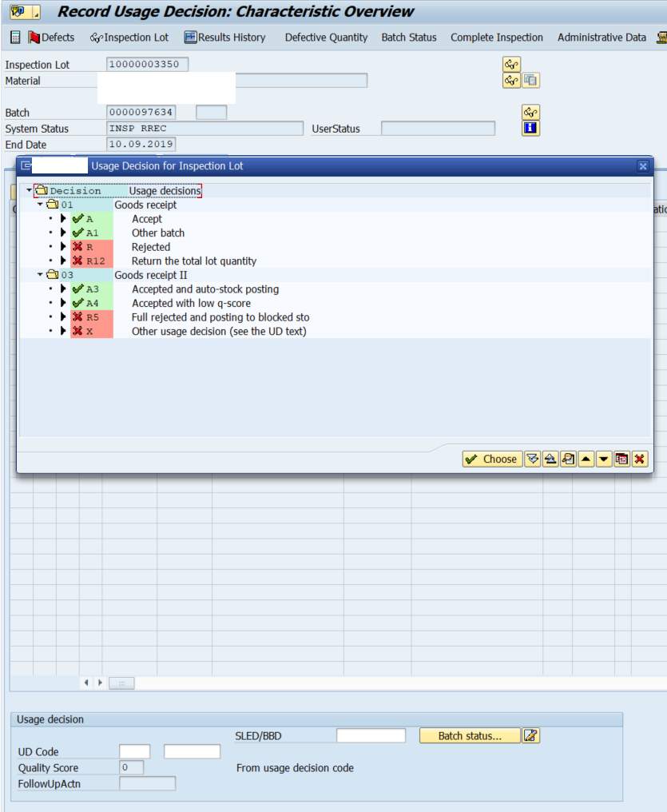Select code R12 in the tree
Screen dimensions: 667x812
[x=92, y=261]
